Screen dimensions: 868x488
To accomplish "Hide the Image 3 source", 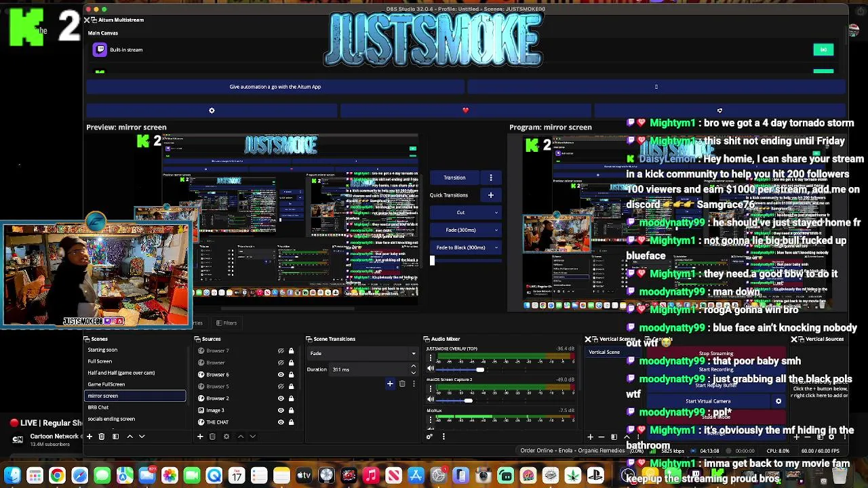I will (x=281, y=410).
